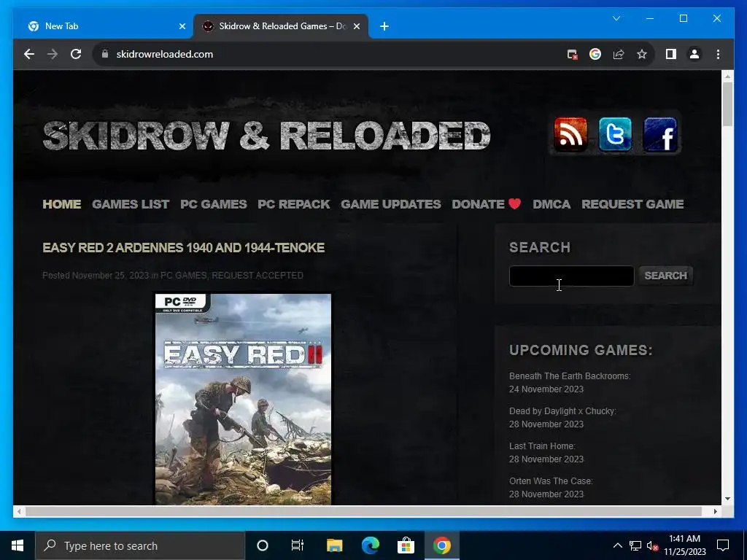
Task: Open the notification center icon
Action: (x=723, y=545)
